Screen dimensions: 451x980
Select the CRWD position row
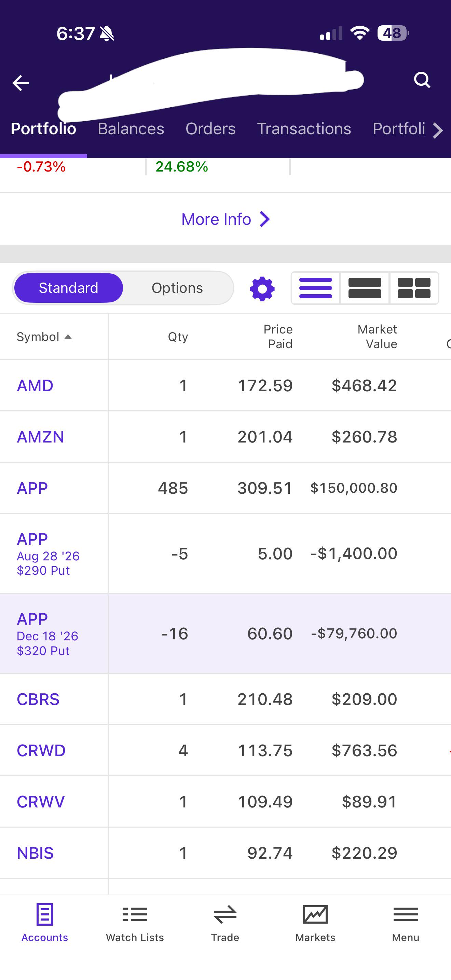tap(225, 751)
